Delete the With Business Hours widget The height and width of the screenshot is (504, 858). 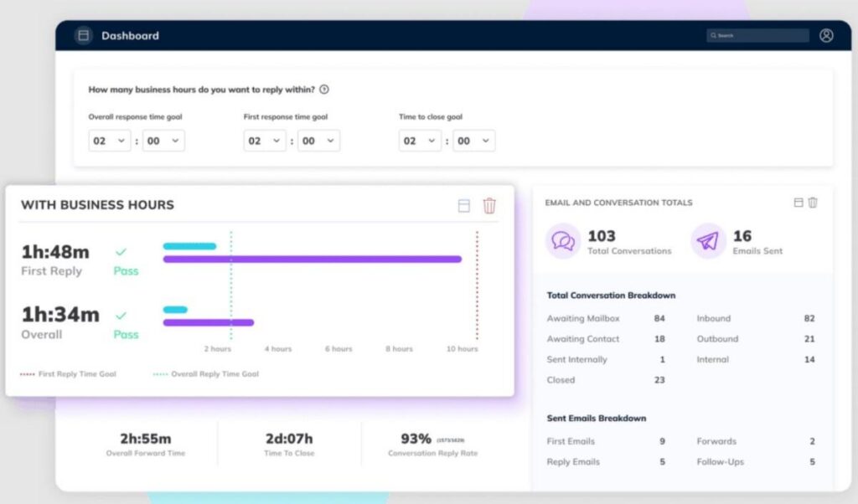[489, 205]
